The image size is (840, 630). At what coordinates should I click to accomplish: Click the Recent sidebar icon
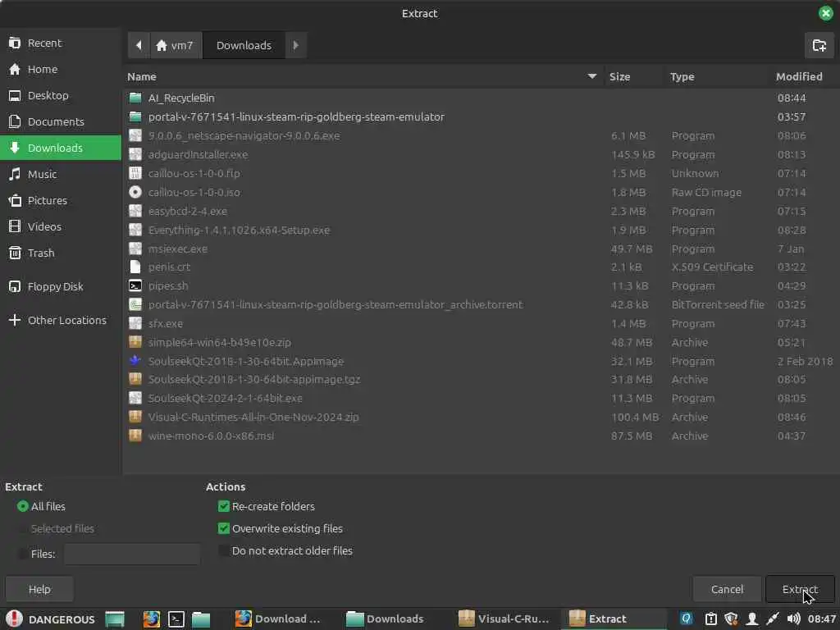(15, 43)
